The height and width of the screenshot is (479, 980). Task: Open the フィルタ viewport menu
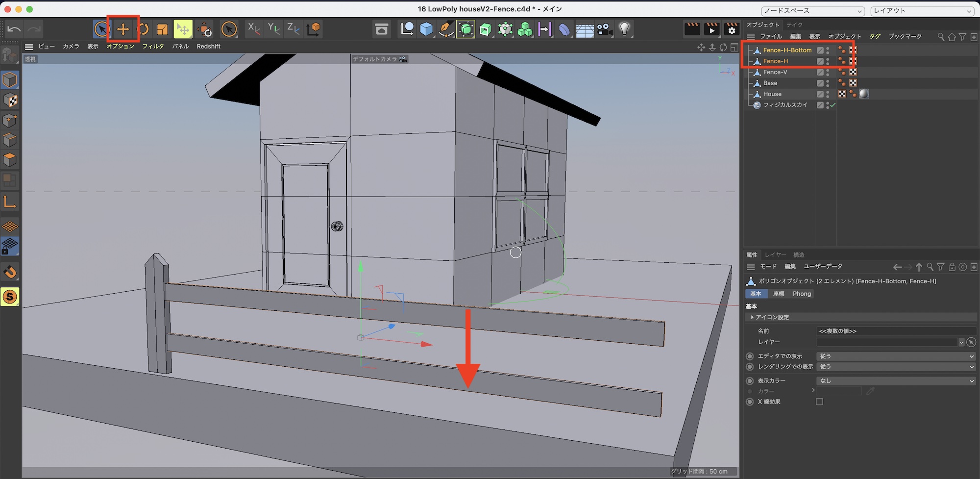153,47
